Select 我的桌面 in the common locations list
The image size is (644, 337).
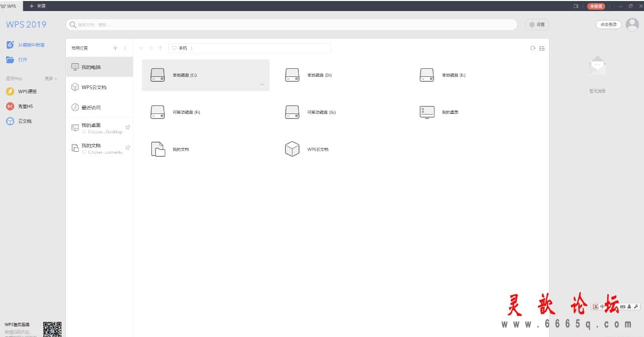click(99, 128)
